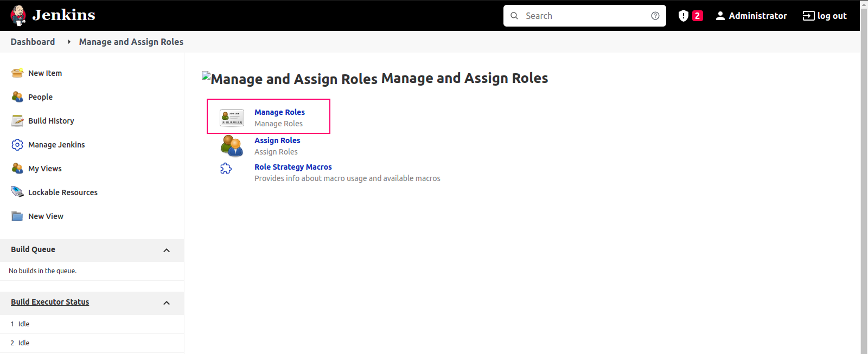Screen dimensions: 868x354
Task: Open the Dashboard breadcrumb dropdown arrow
Action: point(69,42)
